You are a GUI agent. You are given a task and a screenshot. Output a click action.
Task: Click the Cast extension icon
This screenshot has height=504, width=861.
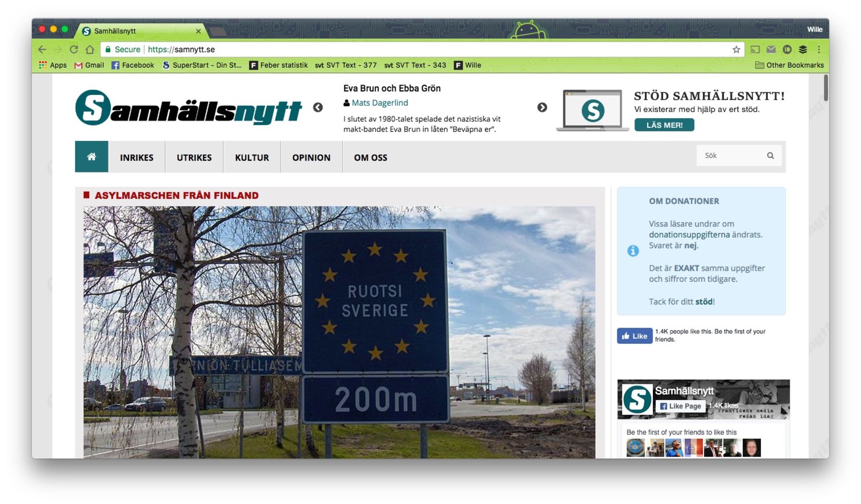tap(755, 49)
